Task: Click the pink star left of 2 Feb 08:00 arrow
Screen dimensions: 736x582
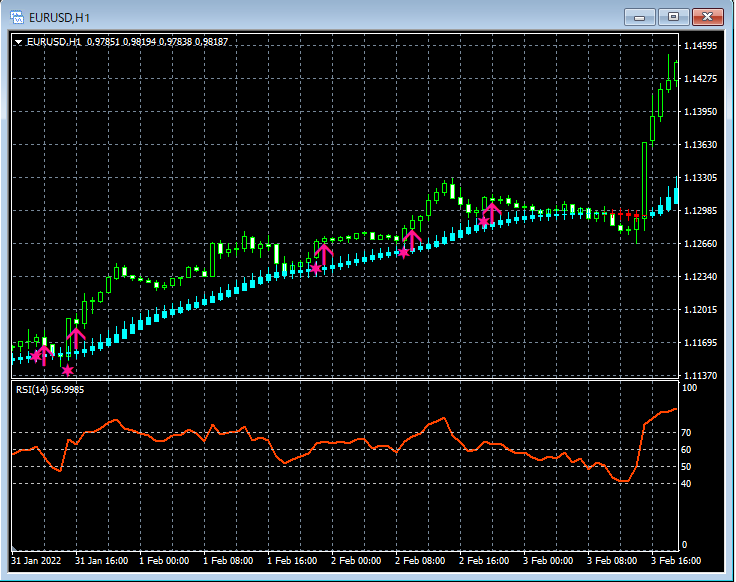Action: click(403, 253)
